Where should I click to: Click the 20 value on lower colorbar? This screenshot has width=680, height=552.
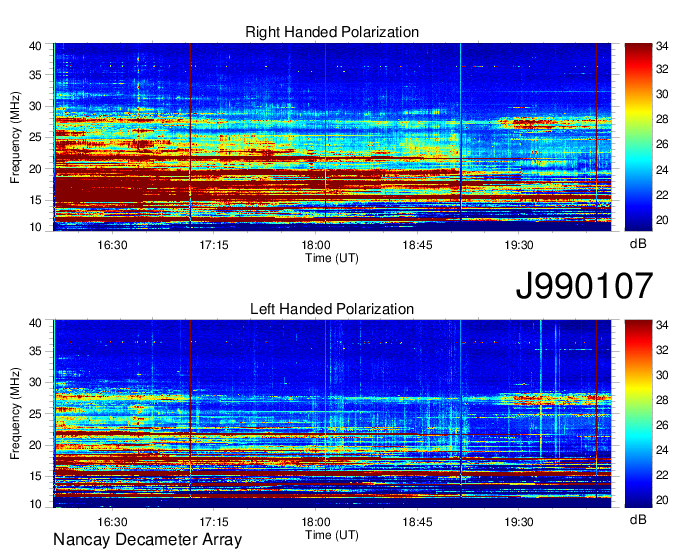point(662,500)
